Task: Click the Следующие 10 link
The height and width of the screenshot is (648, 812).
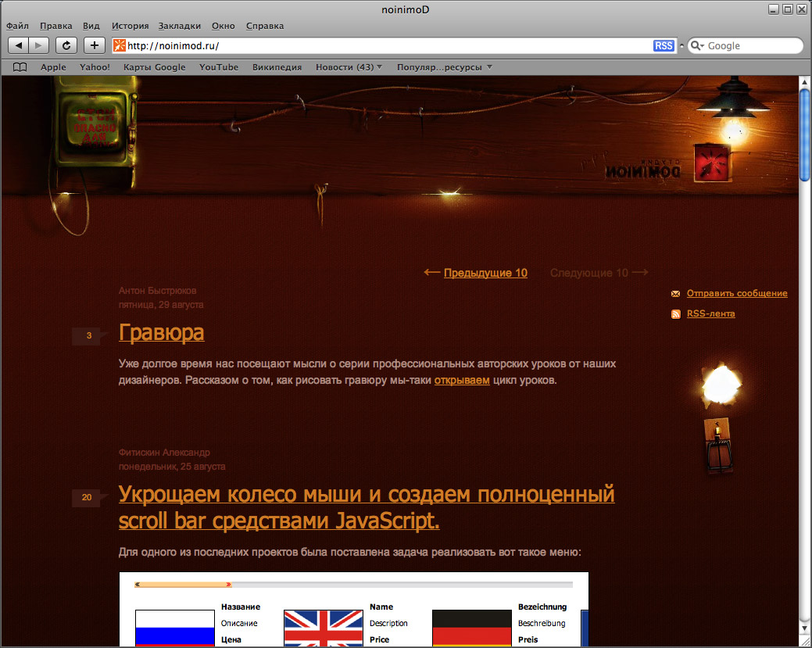Action: (588, 273)
